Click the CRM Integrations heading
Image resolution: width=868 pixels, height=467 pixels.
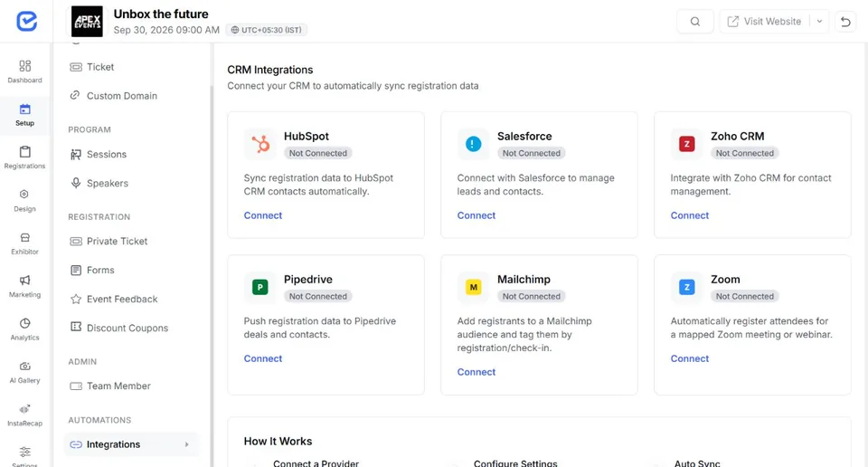[270, 70]
